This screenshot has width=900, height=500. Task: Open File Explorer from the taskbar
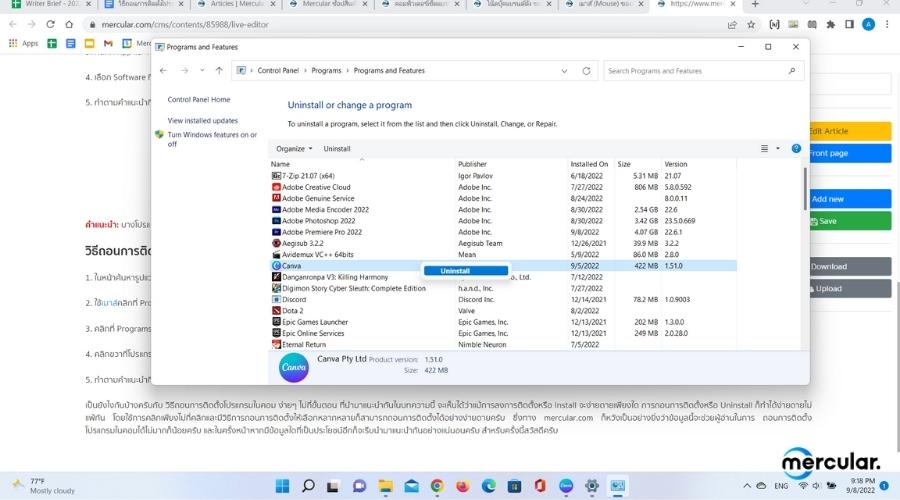pos(385,486)
